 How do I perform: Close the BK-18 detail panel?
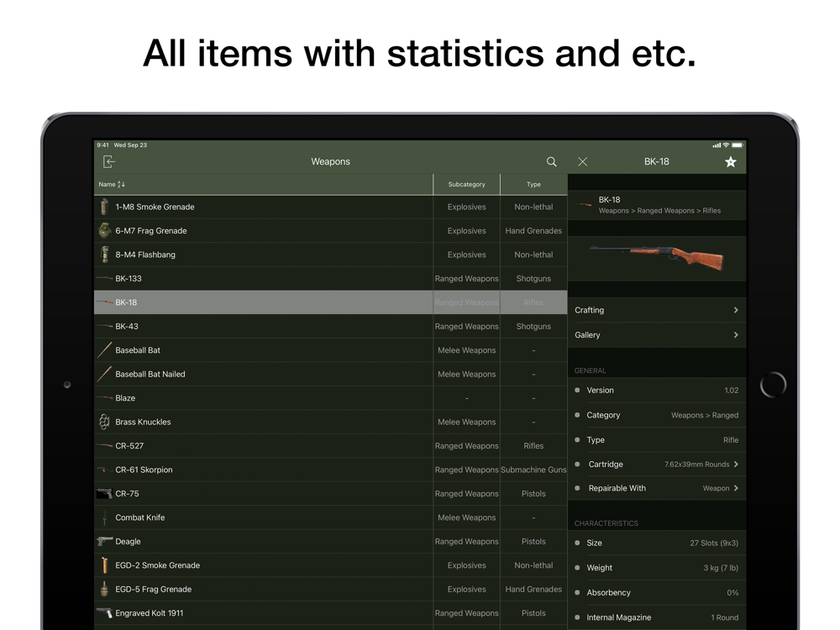click(x=582, y=161)
